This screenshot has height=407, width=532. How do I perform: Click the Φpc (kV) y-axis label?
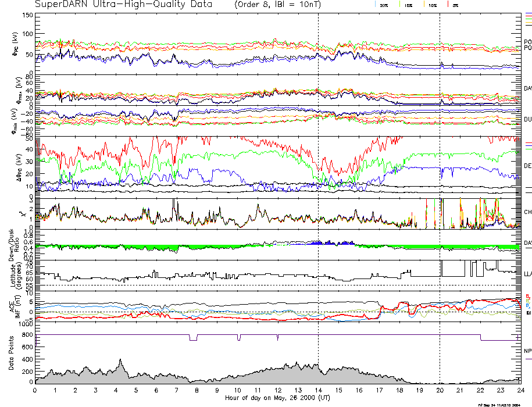click(15, 44)
